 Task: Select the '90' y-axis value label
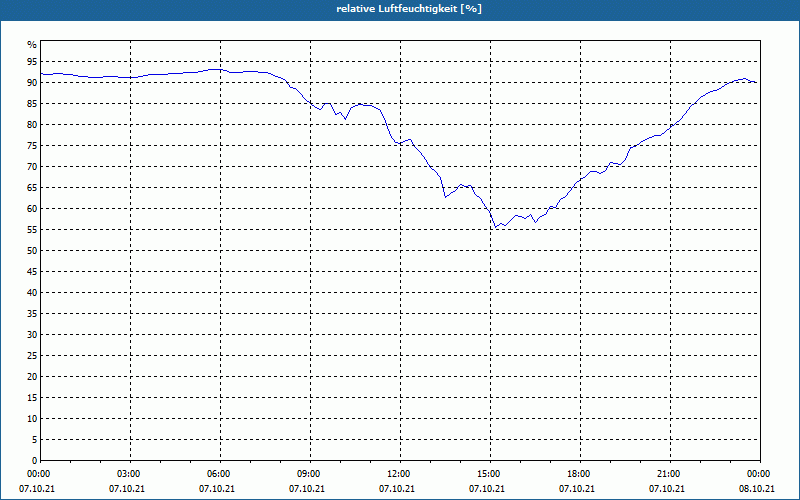click(32, 83)
